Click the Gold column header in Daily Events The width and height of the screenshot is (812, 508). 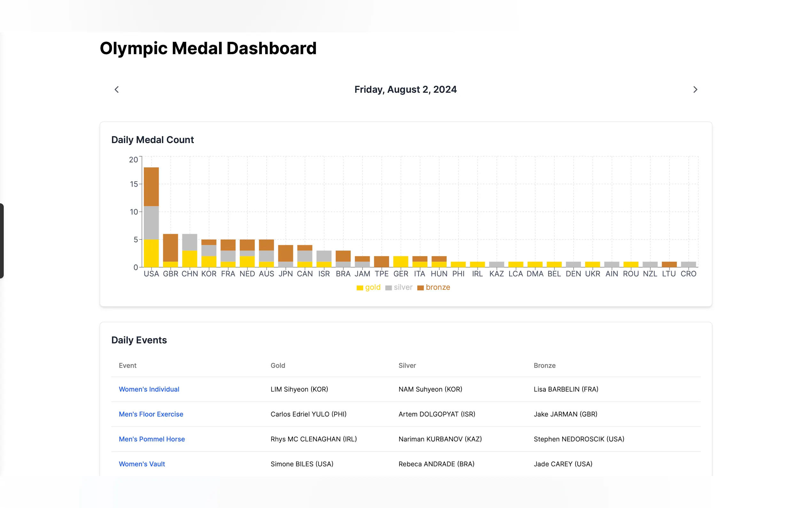click(x=277, y=365)
